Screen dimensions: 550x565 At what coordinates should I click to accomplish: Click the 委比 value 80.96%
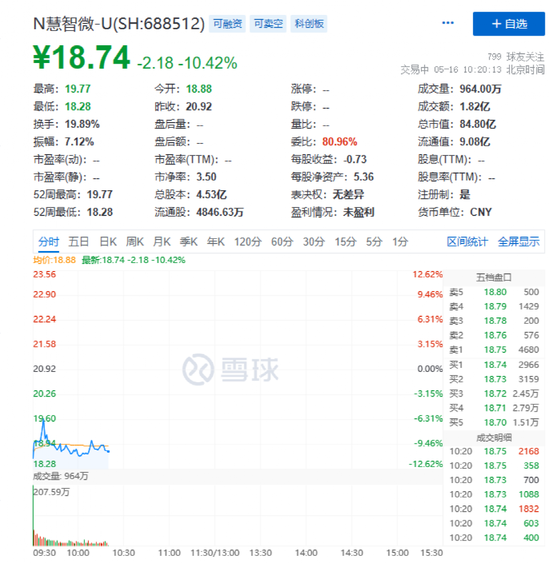[x=340, y=142]
